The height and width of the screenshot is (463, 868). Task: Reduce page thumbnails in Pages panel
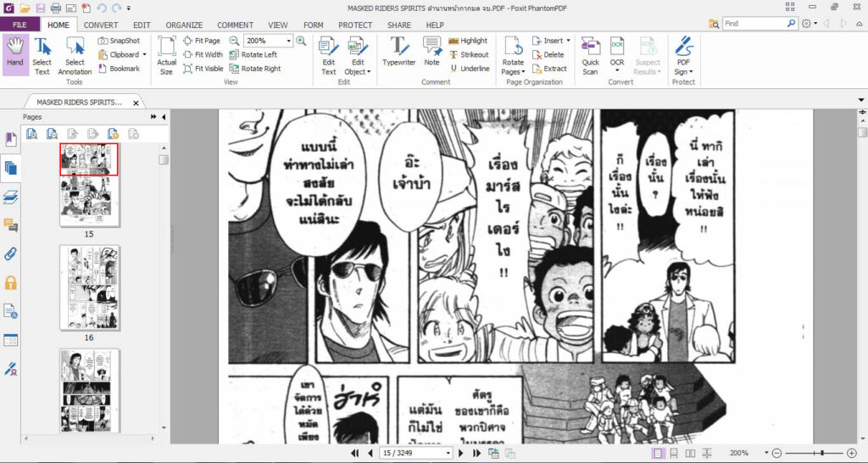tap(52, 133)
